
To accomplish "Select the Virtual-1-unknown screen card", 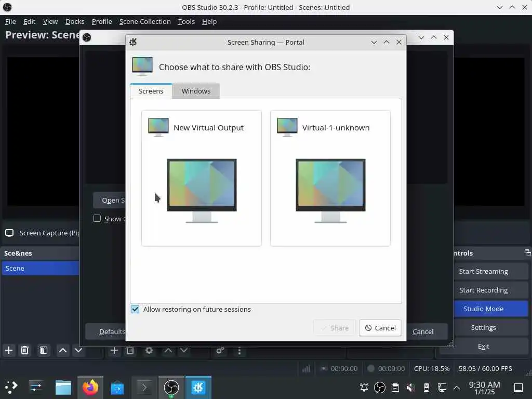I will click(330, 178).
